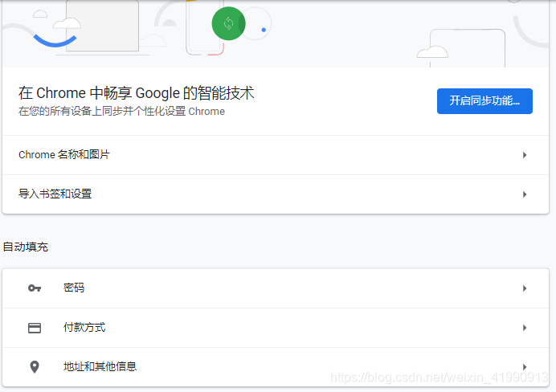
Task: Expand the 密码 row arrow
Action: [525, 288]
